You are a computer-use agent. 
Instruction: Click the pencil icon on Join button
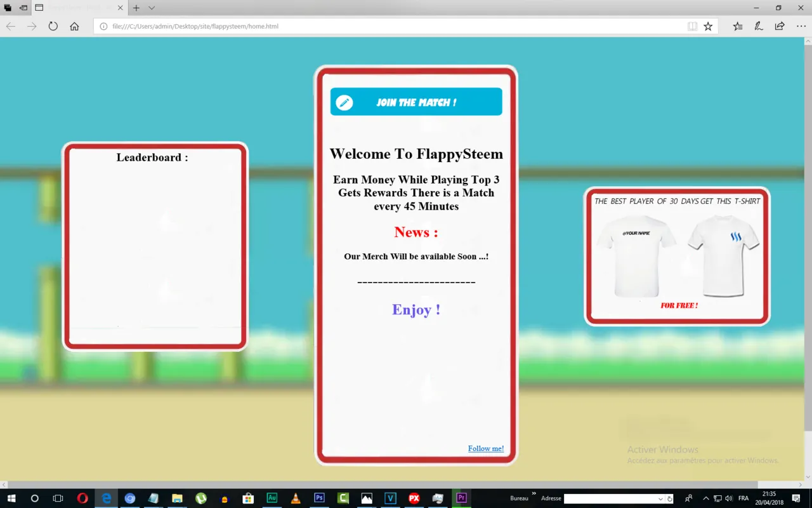pos(344,102)
